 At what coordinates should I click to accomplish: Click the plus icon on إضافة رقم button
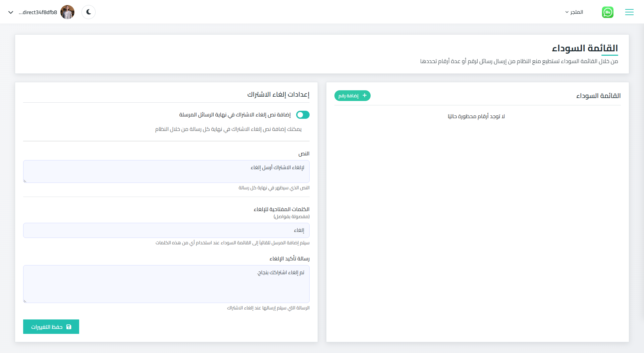coord(365,96)
